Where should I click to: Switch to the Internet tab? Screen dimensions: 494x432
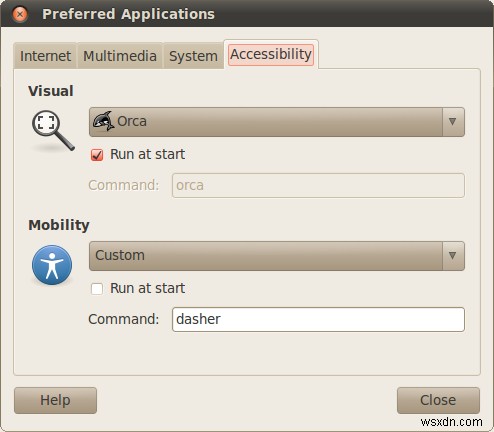45,56
